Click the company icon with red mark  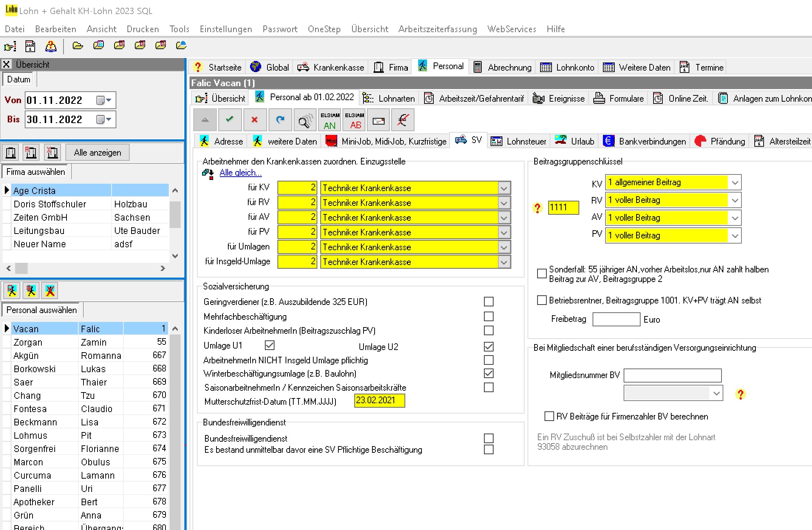point(31,152)
